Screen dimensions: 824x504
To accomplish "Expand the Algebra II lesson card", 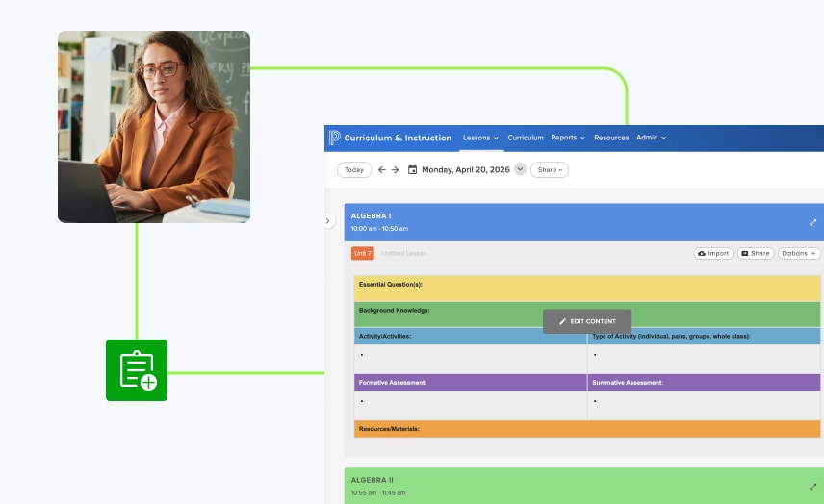I will click(813, 487).
